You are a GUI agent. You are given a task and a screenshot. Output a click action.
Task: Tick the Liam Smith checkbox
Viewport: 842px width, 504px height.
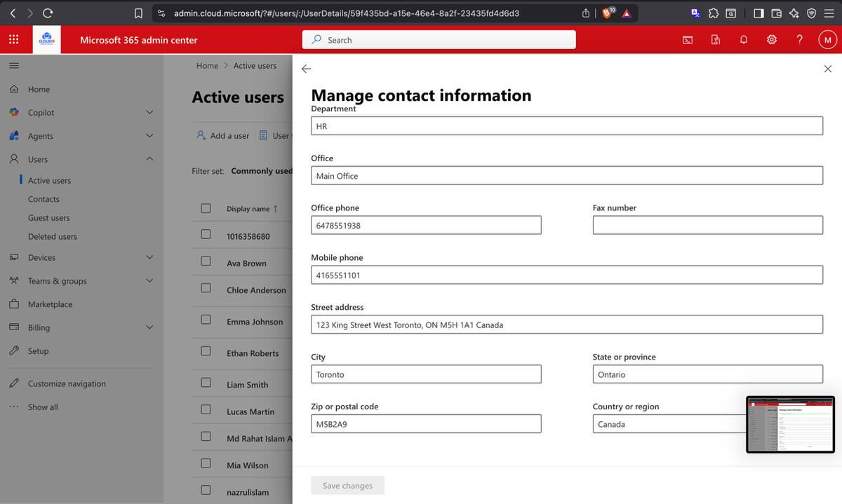[x=206, y=382]
